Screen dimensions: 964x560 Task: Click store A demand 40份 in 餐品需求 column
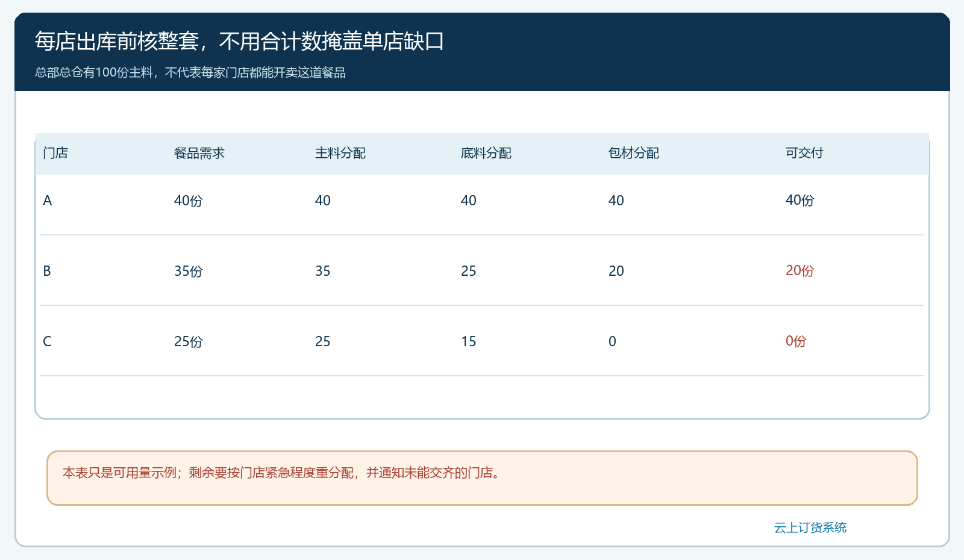188,201
